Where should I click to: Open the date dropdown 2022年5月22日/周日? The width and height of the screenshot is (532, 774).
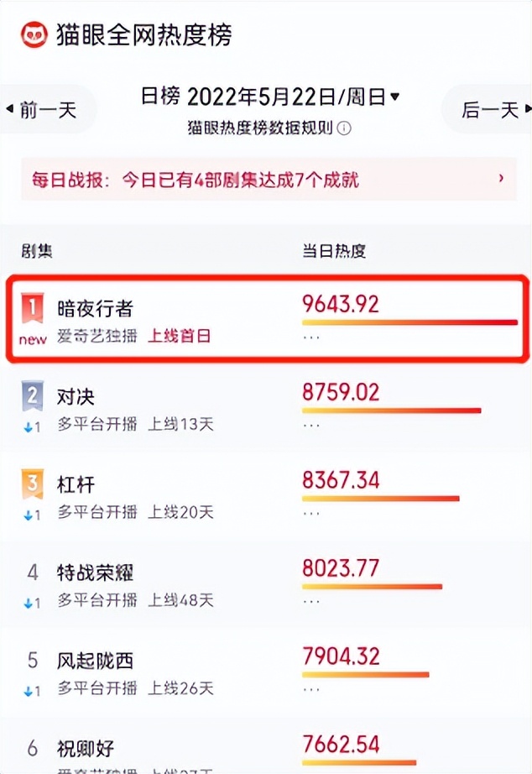(293, 97)
